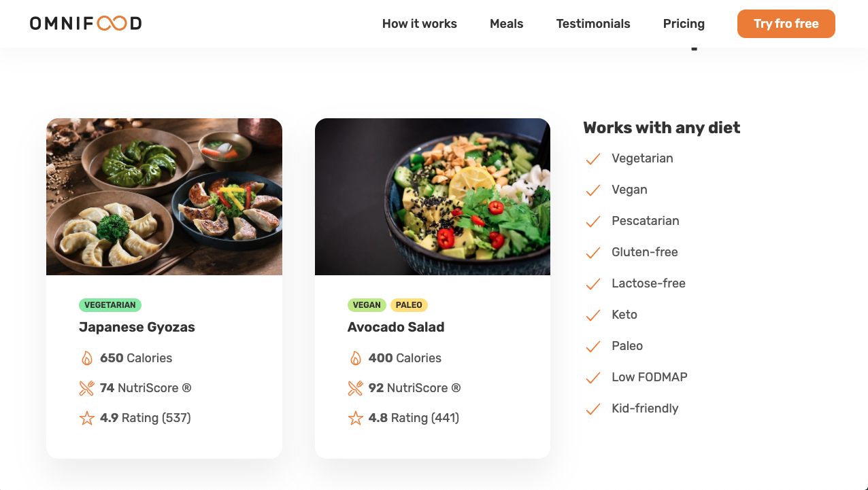Click the flame icon next to 400 Calories
The height and width of the screenshot is (490, 868).
(356, 357)
